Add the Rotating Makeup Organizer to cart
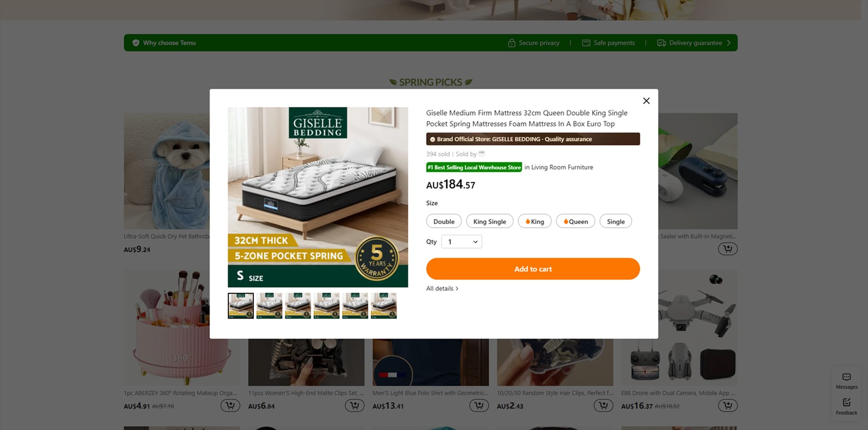This screenshot has width=868, height=430. pyautogui.click(x=230, y=405)
